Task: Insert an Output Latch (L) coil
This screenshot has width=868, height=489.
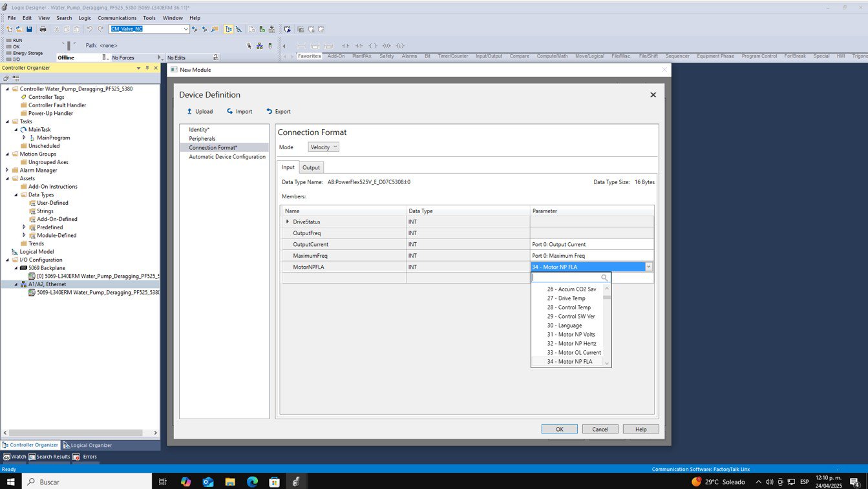Action: click(400, 46)
